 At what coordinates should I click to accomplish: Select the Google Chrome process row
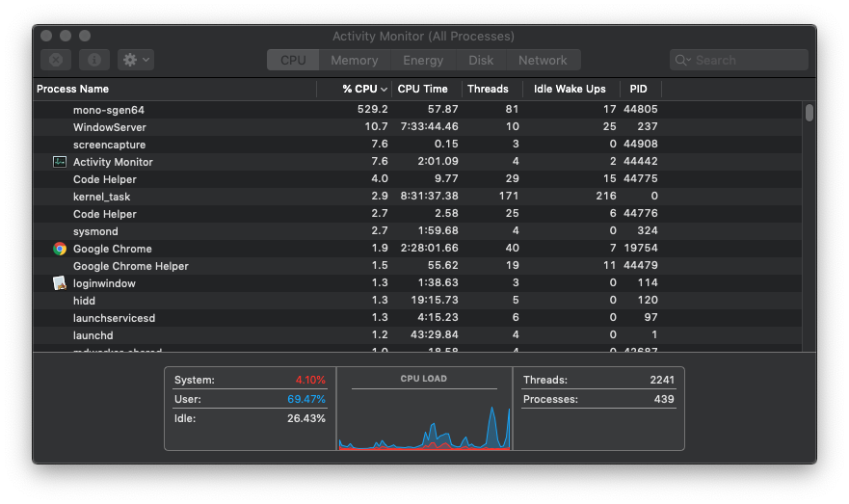point(417,249)
